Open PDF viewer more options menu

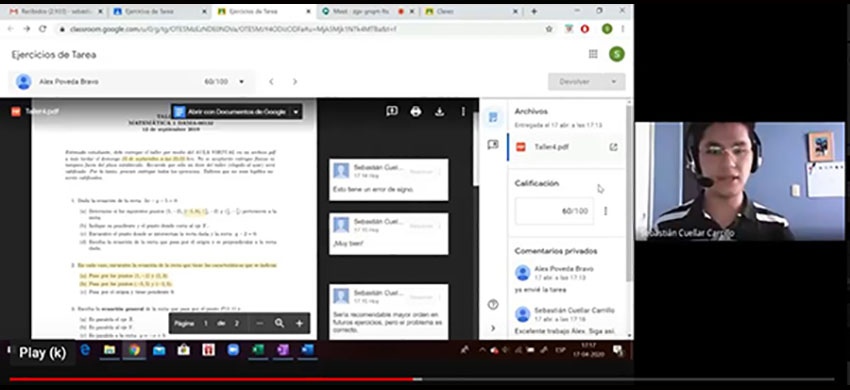[x=463, y=111]
